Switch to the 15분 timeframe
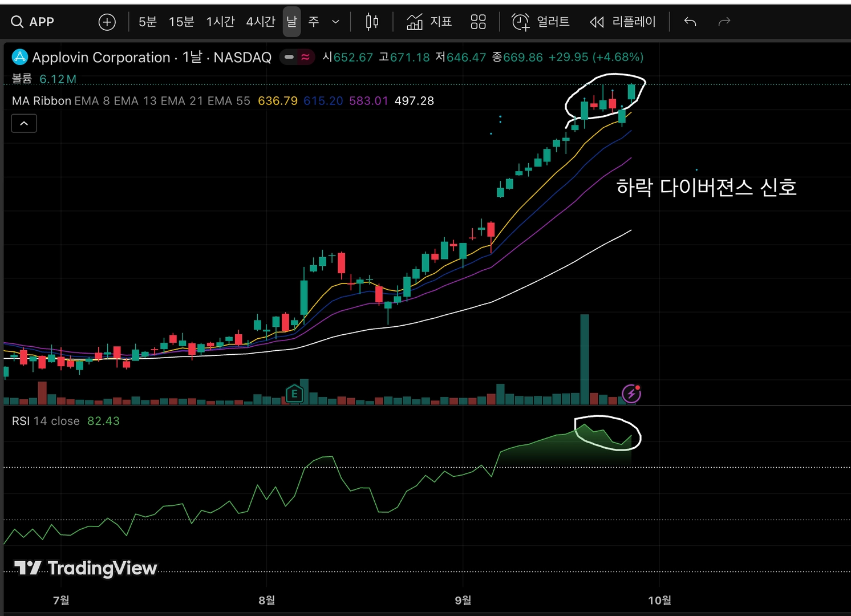The height and width of the screenshot is (616, 851). [181, 22]
